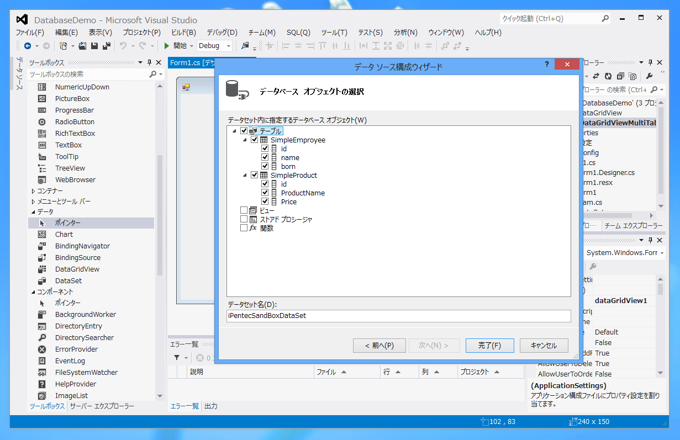680x440 pixels.
Task: Open the 編集(E) menu
Action: 66,33
